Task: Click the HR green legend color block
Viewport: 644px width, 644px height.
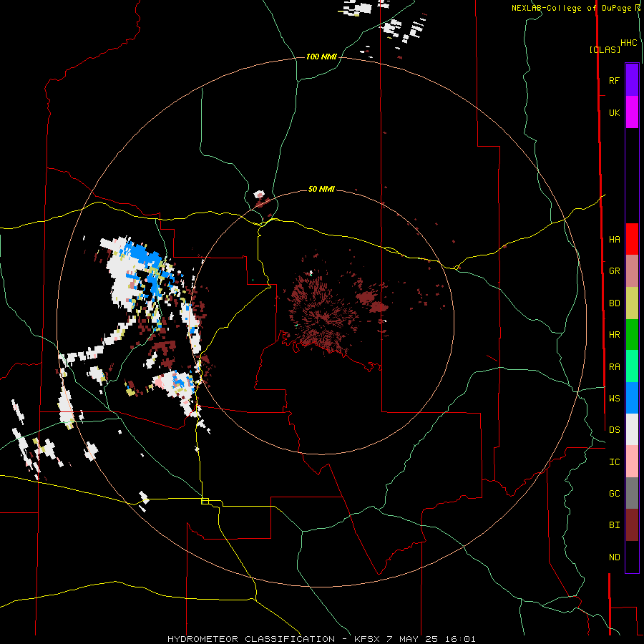Action: (632, 335)
